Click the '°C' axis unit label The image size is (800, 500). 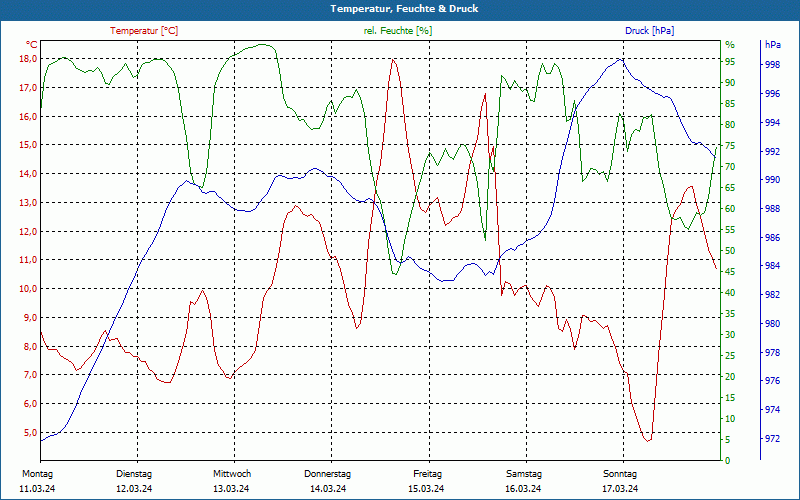click(32, 44)
